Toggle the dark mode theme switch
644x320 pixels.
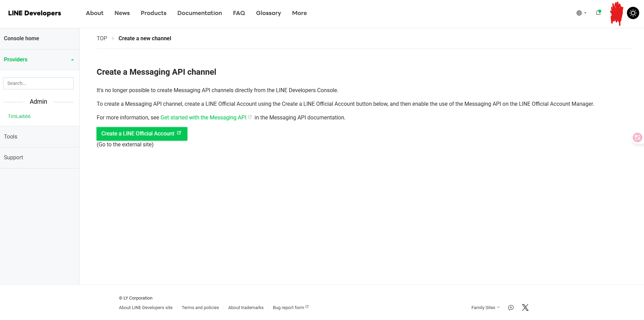pyautogui.click(x=633, y=13)
